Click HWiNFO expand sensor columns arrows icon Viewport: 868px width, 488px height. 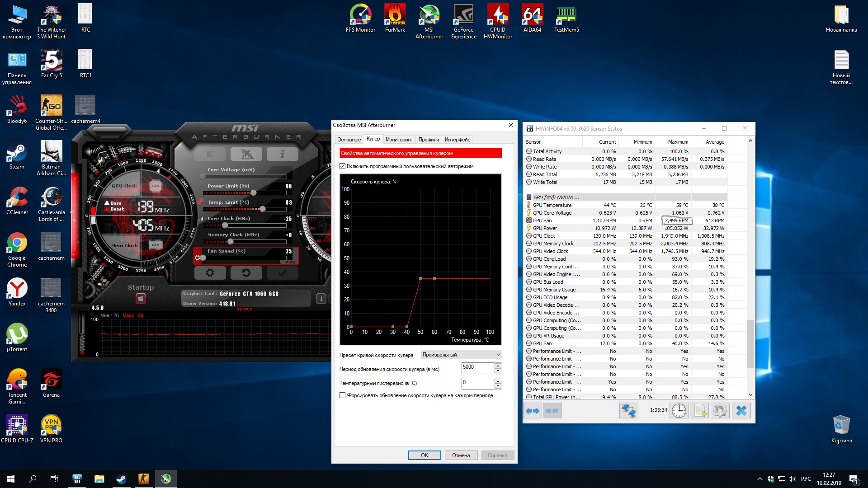point(533,411)
